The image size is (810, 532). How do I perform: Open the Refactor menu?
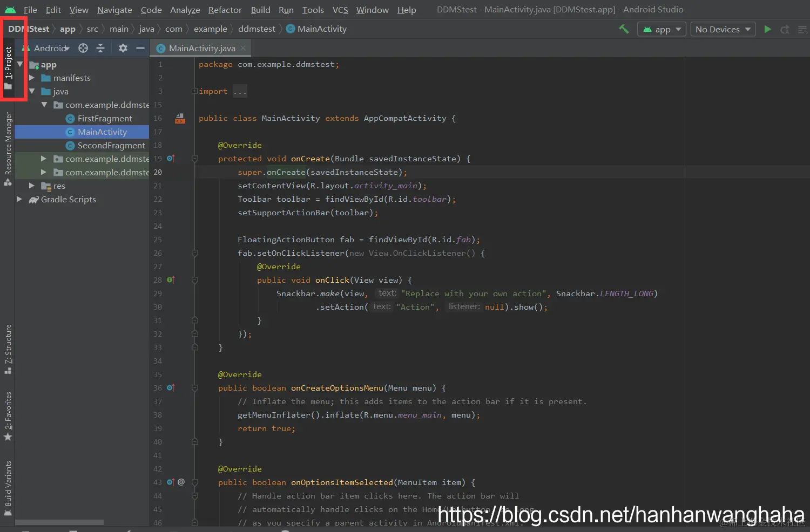point(225,10)
